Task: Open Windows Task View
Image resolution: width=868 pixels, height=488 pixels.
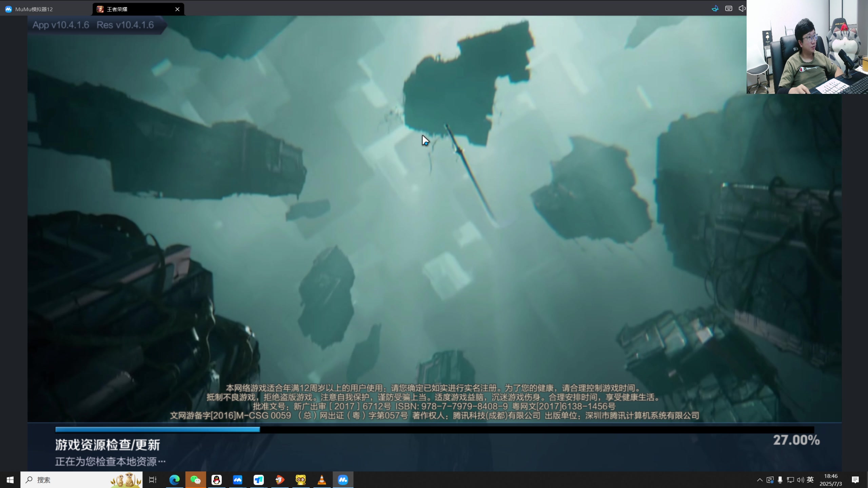Action: point(153,480)
